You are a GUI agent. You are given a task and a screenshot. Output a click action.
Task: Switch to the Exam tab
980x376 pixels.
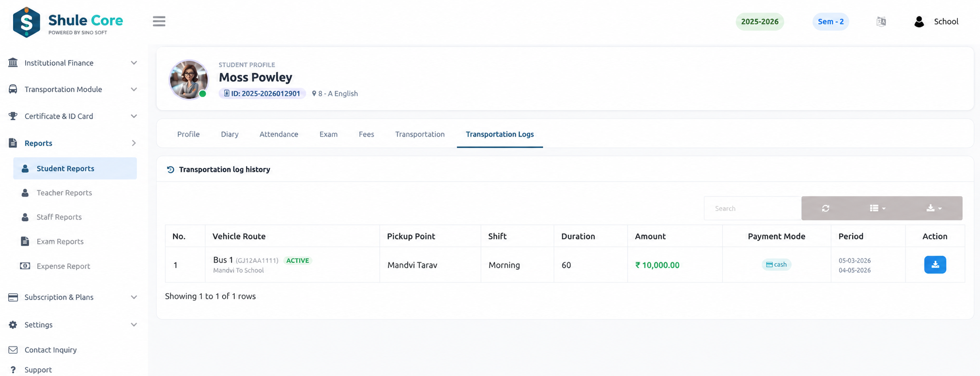coord(328,134)
